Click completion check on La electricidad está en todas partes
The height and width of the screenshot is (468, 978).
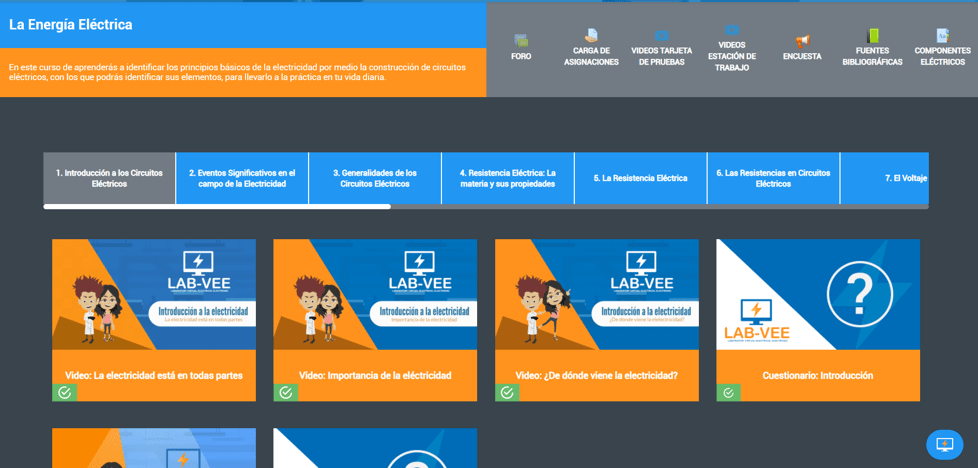64,392
